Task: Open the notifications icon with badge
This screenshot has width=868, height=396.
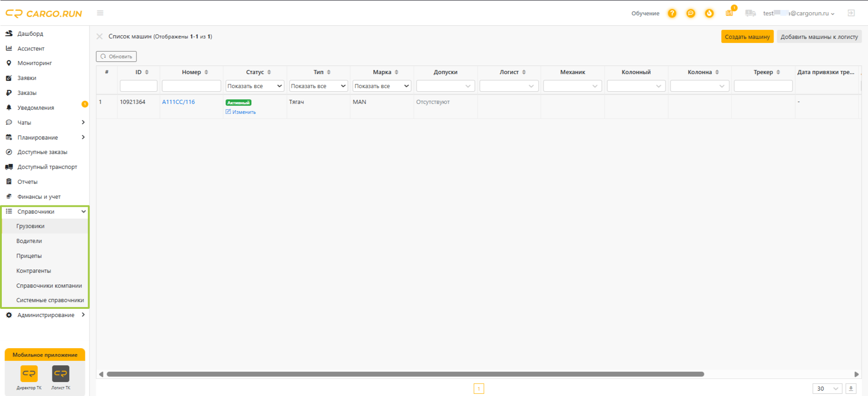Action: click(730, 13)
